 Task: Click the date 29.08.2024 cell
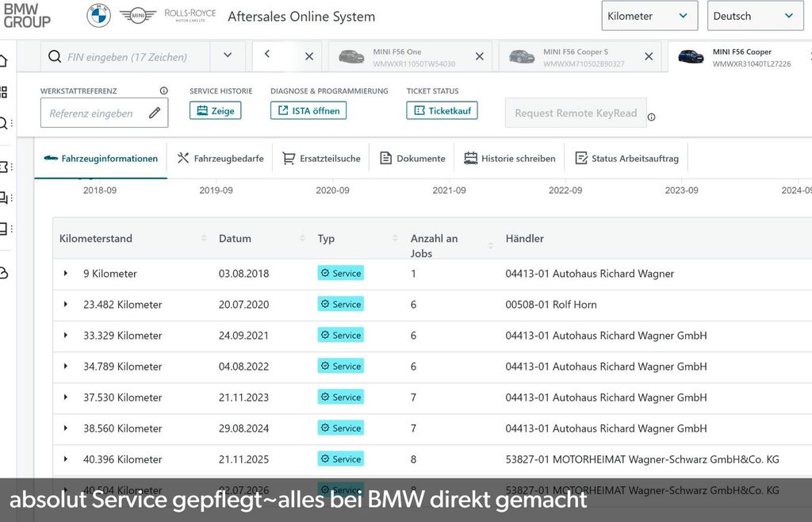[x=243, y=428]
